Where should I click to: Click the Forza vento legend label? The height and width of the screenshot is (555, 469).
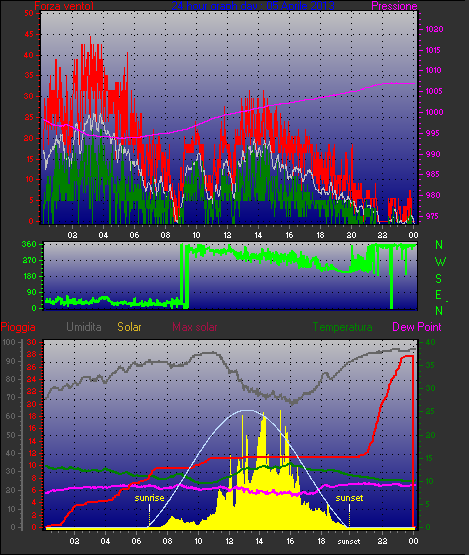(x=64, y=6)
